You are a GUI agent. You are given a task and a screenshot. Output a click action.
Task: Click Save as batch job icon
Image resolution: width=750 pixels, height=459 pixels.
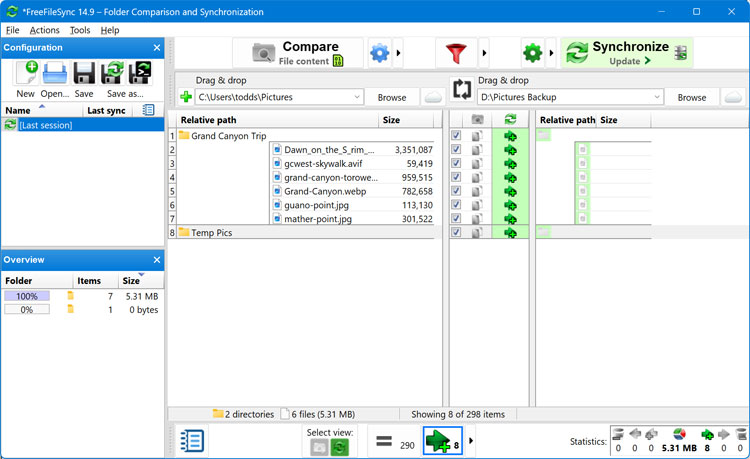point(140,73)
